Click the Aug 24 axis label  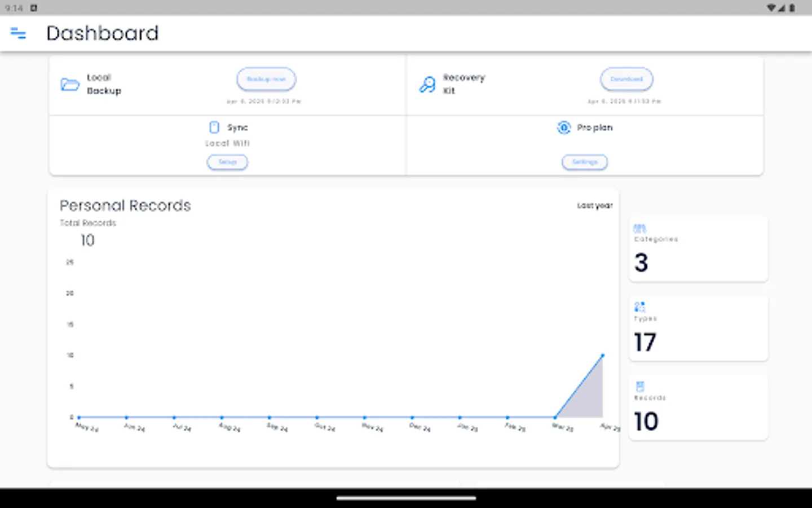230,427
